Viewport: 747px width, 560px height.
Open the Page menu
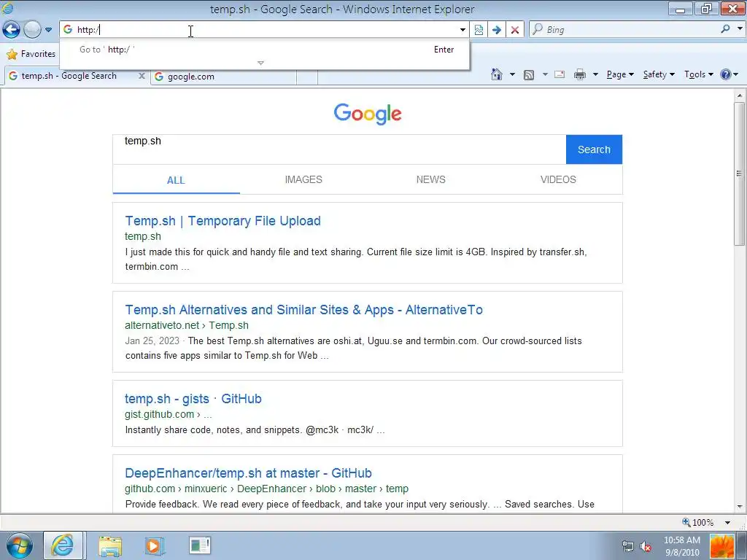pyautogui.click(x=620, y=74)
